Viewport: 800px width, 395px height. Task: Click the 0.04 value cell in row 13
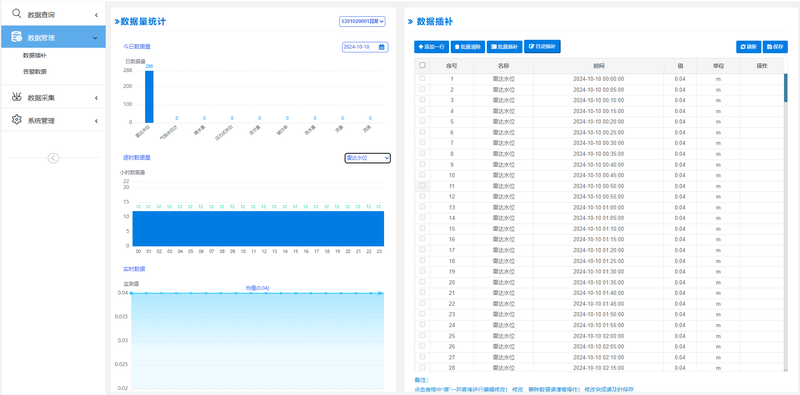click(680, 208)
